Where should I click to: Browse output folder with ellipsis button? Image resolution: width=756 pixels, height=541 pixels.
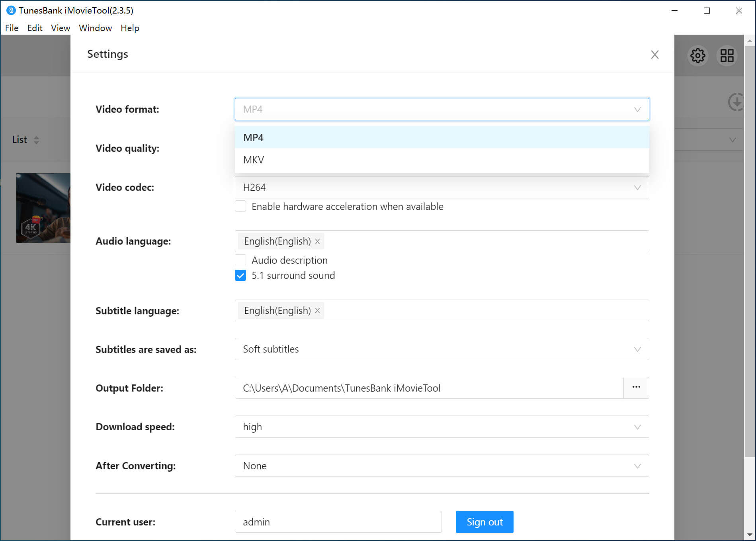636,388
